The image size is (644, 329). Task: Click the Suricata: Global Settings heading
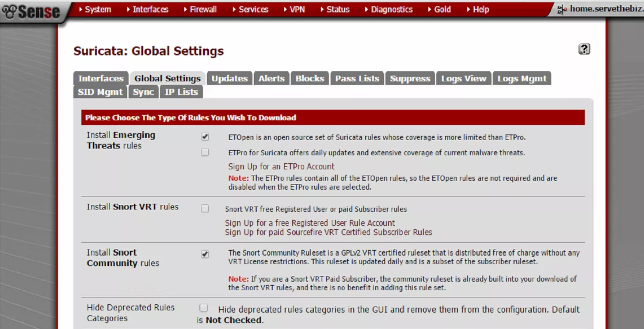click(149, 51)
